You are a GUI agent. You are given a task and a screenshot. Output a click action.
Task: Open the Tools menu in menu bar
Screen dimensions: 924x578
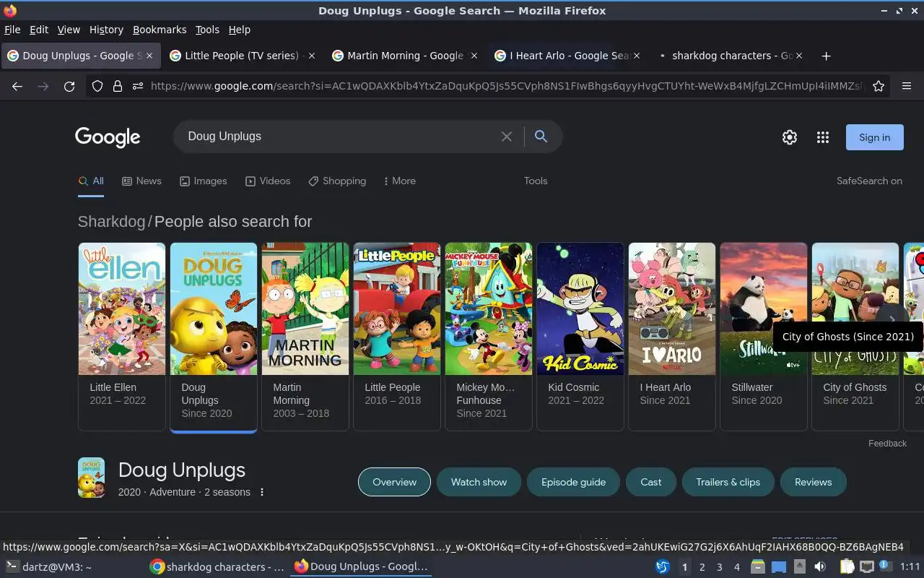[x=207, y=30]
